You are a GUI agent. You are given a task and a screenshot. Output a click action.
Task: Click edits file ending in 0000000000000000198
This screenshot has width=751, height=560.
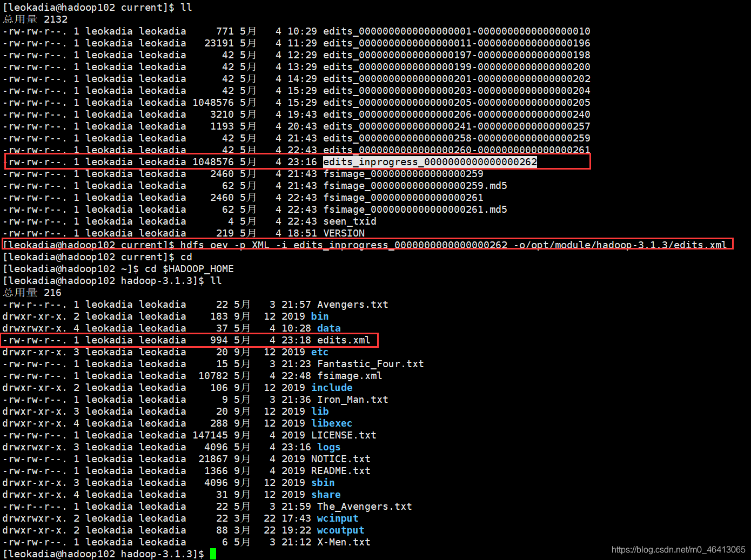click(457, 55)
